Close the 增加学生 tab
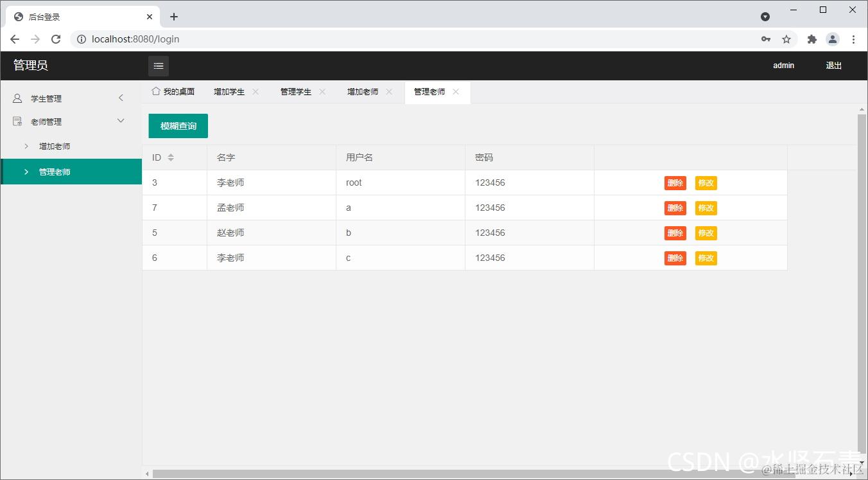This screenshot has height=480, width=868. click(x=256, y=92)
